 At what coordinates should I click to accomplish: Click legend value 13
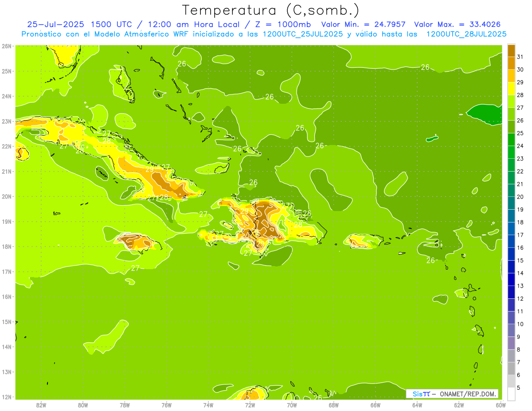(x=520, y=286)
